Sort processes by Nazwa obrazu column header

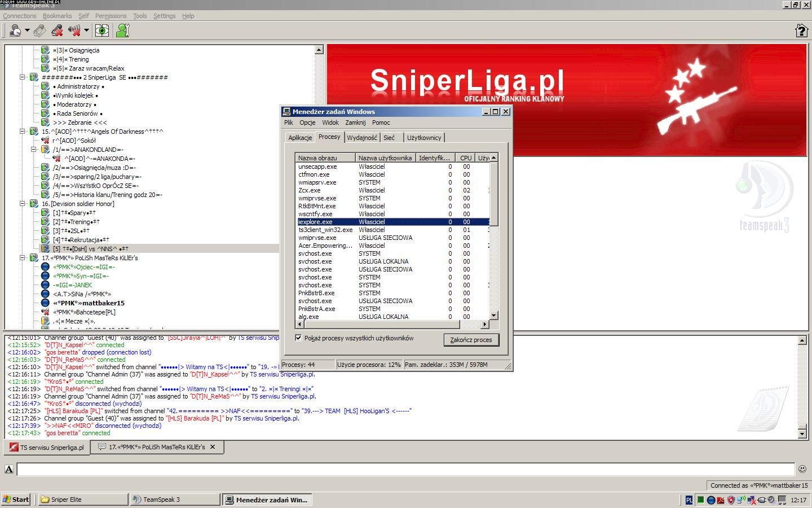325,158
